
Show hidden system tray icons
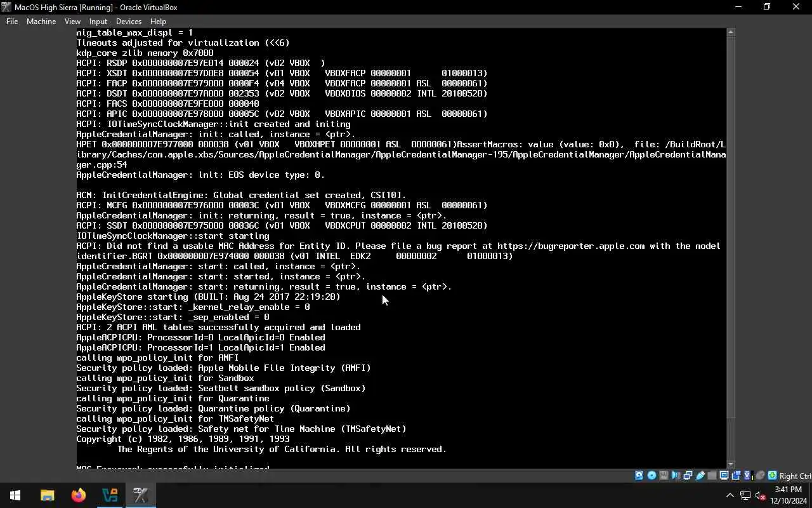730,495
